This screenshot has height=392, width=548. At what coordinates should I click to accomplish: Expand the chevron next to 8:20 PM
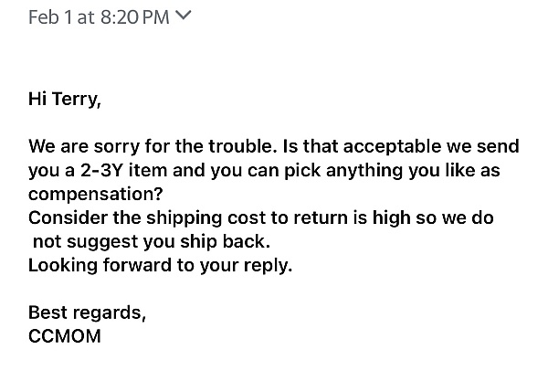pos(184,16)
